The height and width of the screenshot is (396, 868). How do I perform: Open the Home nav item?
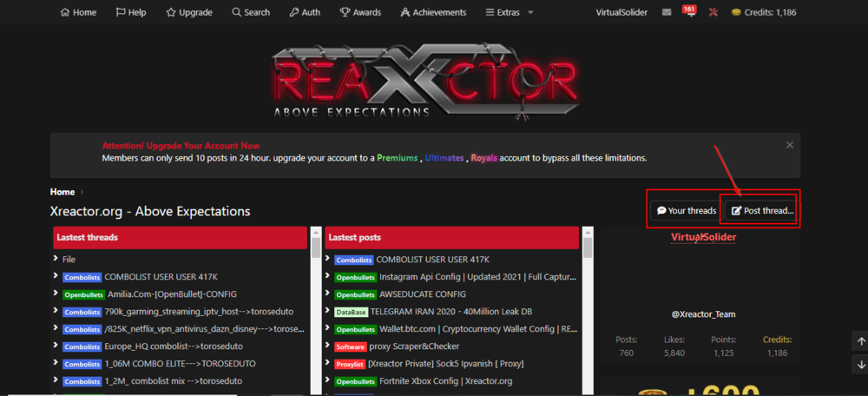[78, 12]
